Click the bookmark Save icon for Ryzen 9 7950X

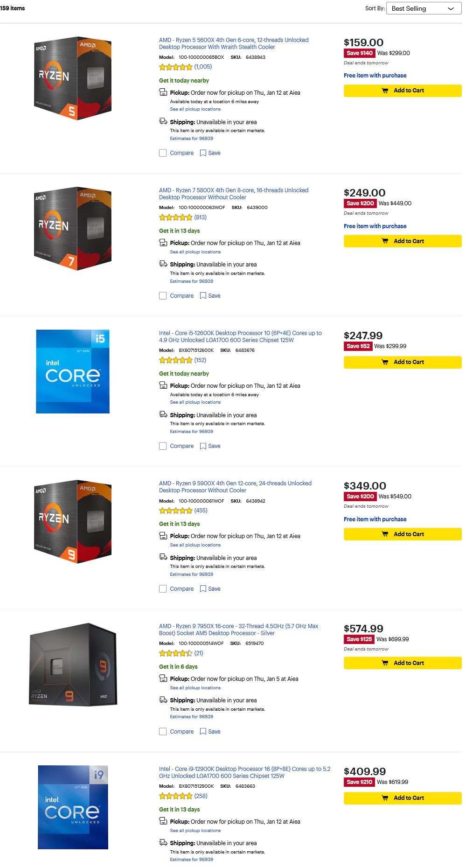pyautogui.click(x=203, y=732)
